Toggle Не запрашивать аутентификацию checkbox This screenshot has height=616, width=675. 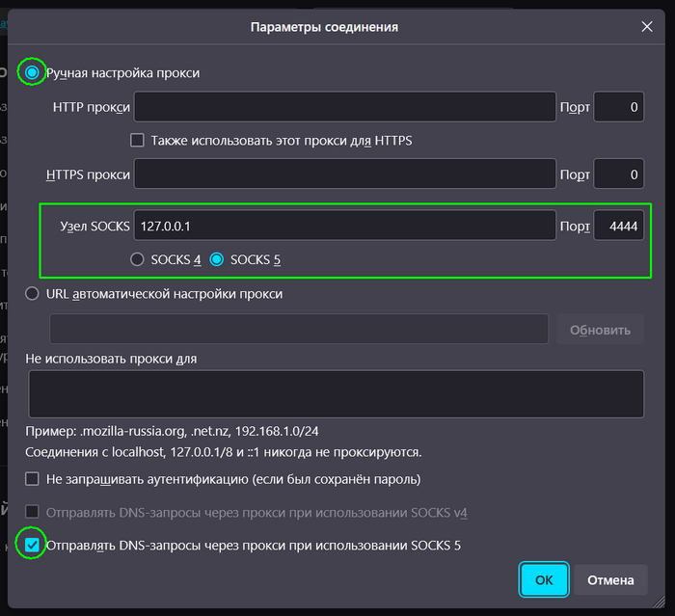click(x=33, y=478)
